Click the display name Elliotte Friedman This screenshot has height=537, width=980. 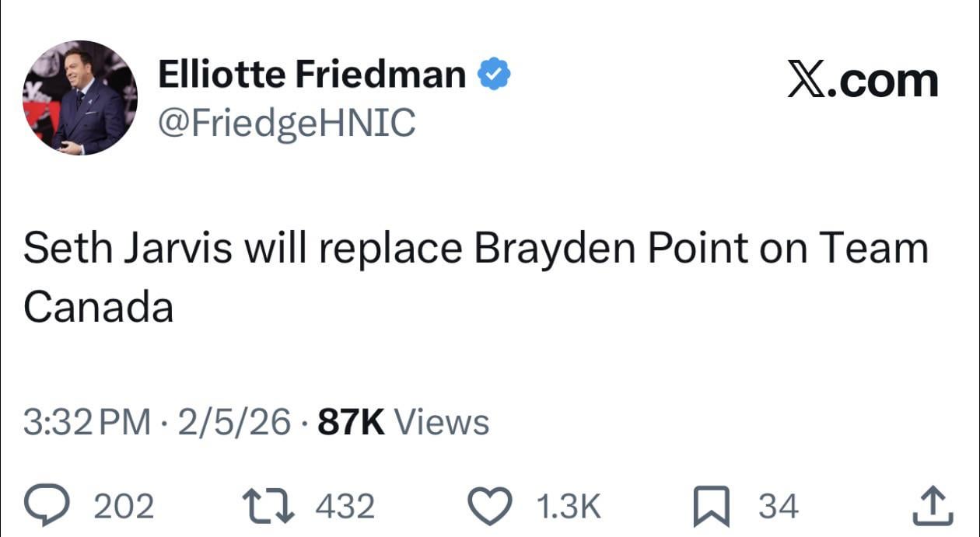coord(312,75)
